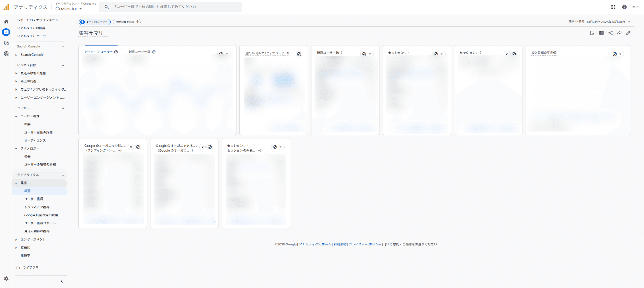This screenshot has width=644, height=288.
Task: Open the Admin gear icon at bottom left
Action: point(6,278)
